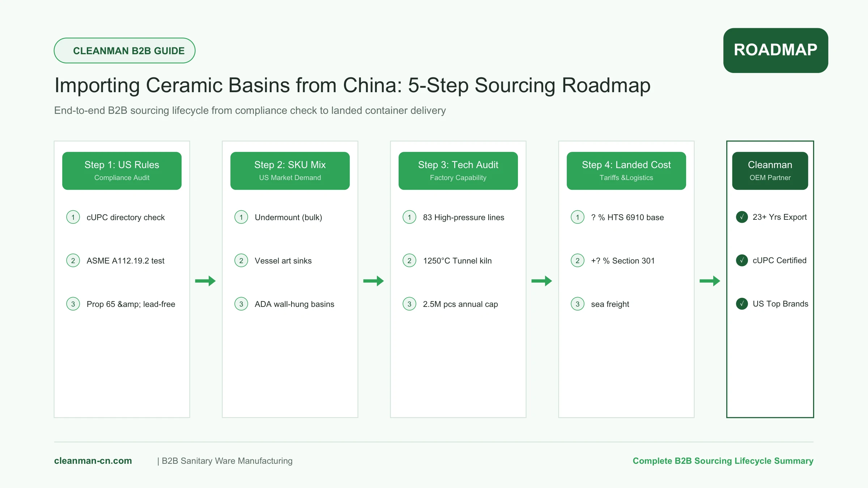868x488 pixels.
Task: Click checkmark icon beside US Top Brands
Action: [x=742, y=304]
